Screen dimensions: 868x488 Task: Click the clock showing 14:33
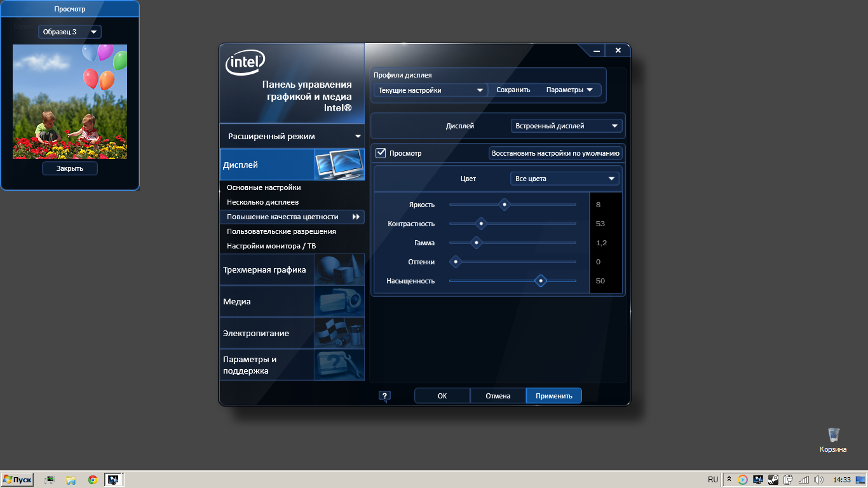pos(842,480)
